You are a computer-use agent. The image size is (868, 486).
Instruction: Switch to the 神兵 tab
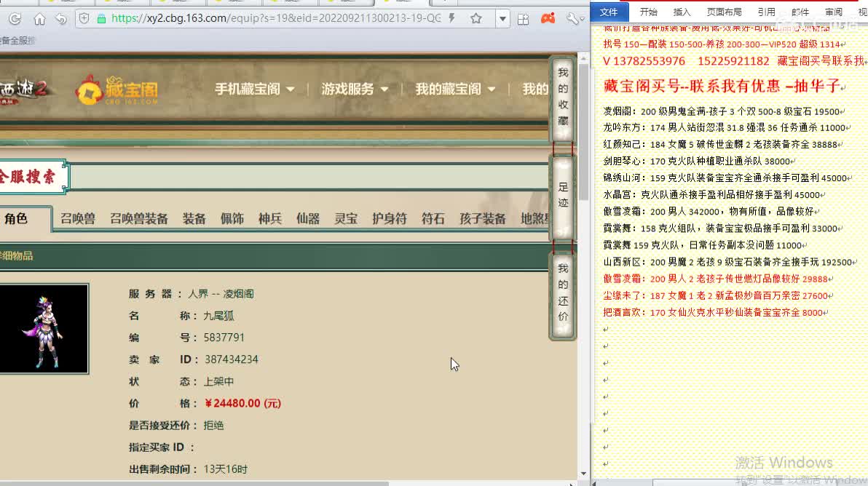pos(270,219)
